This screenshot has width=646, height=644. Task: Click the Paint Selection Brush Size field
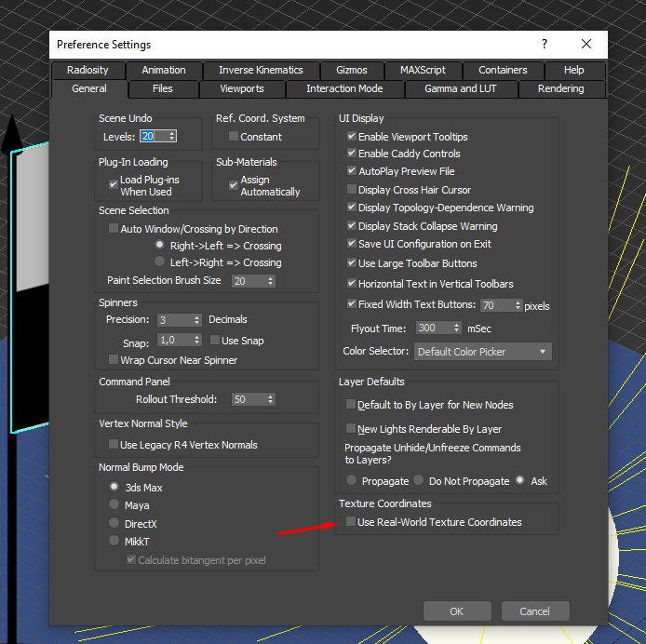tap(249, 281)
